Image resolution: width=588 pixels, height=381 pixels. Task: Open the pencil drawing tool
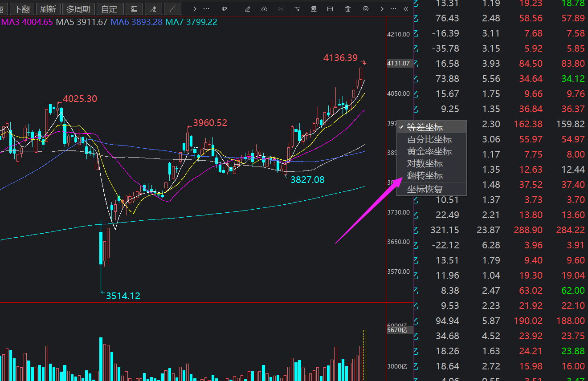pyautogui.click(x=248, y=9)
